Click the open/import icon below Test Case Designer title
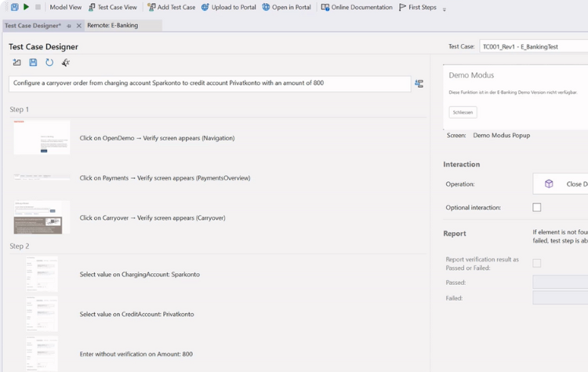The width and height of the screenshot is (588, 372). click(16, 63)
